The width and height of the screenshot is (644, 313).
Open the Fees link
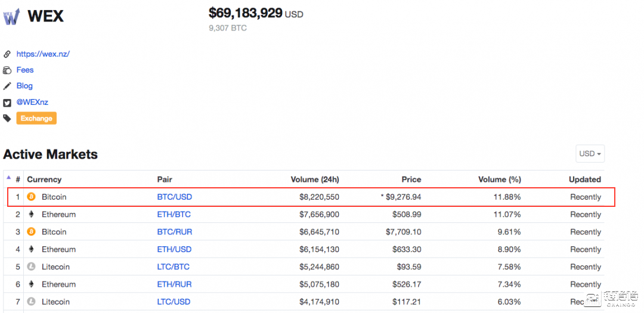pyautogui.click(x=25, y=70)
